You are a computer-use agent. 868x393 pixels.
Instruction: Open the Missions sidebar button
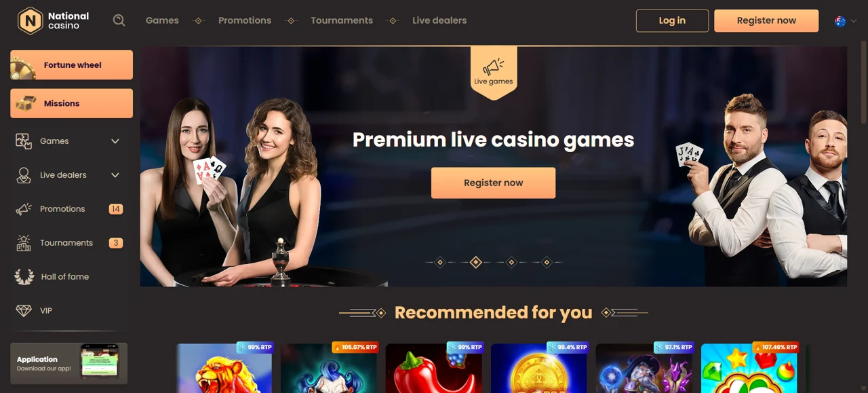71,103
